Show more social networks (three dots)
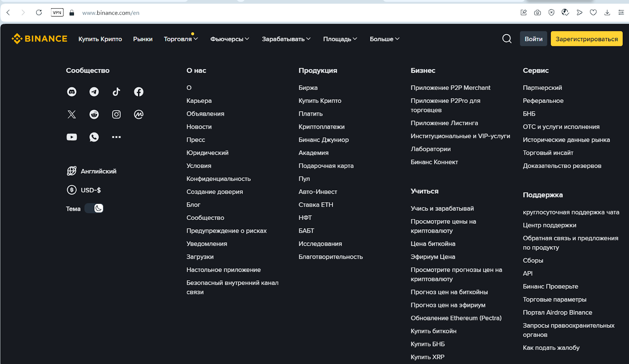Screen dimensions: 629x364 coord(116,137)
